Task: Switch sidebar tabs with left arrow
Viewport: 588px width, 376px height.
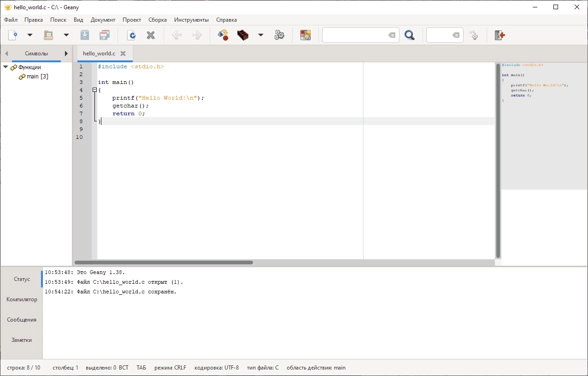Action: coord(6,54)
